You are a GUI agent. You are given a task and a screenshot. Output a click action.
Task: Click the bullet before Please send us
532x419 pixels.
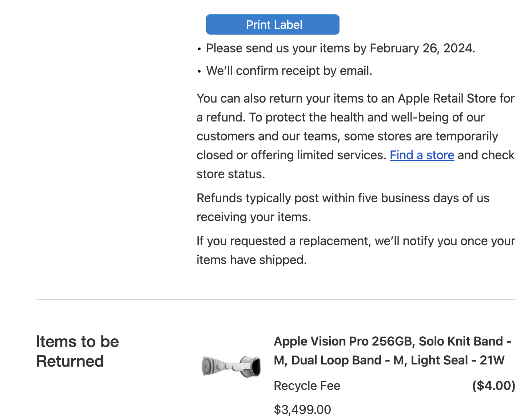pyautogui.click(x=199, y=49)
